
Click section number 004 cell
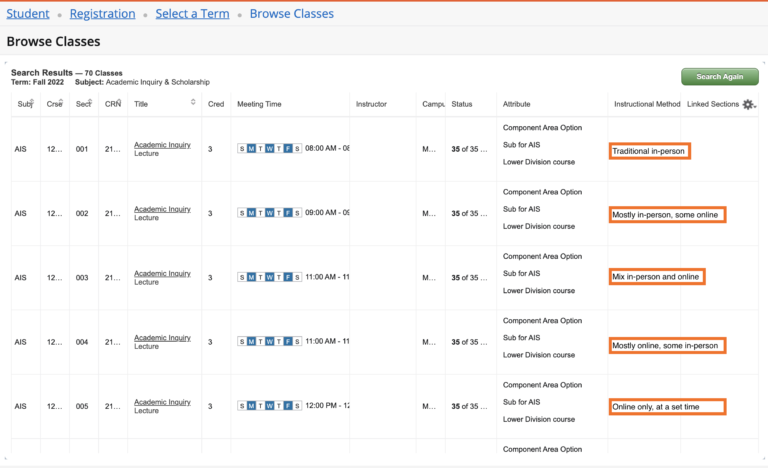pyautogui.click(x=82, y=342)
